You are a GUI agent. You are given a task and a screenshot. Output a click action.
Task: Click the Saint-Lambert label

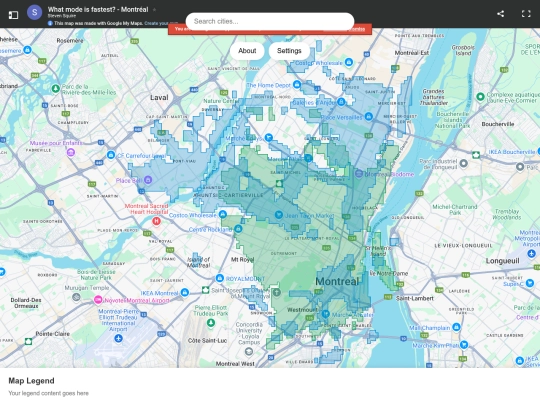(x=414, y=298)
